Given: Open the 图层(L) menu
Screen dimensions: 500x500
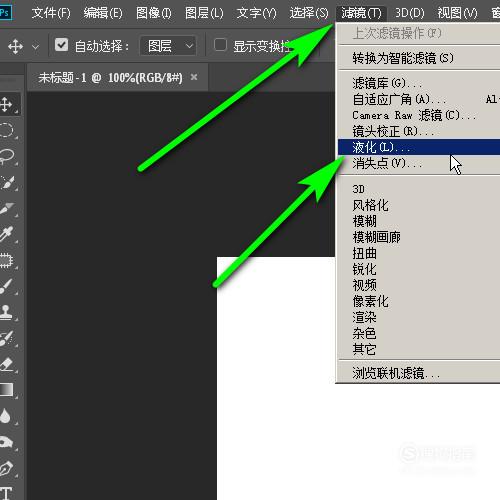Looking at the screenshot, I should point(204,13).
